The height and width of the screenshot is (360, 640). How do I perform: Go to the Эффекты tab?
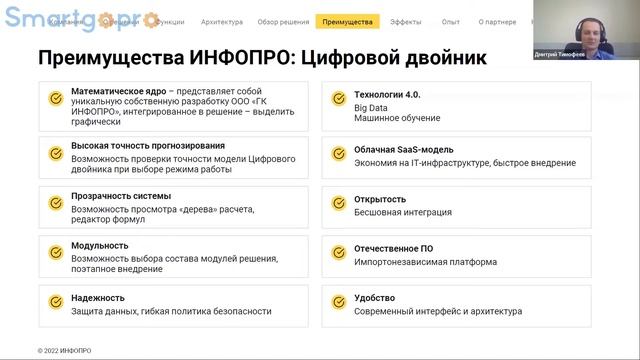pos(405,22)
